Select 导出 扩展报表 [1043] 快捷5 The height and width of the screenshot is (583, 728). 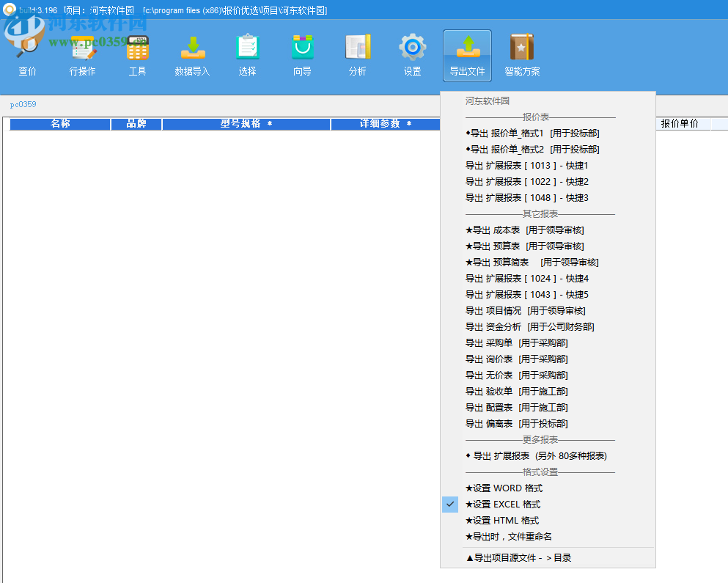(x=527, y=295)
